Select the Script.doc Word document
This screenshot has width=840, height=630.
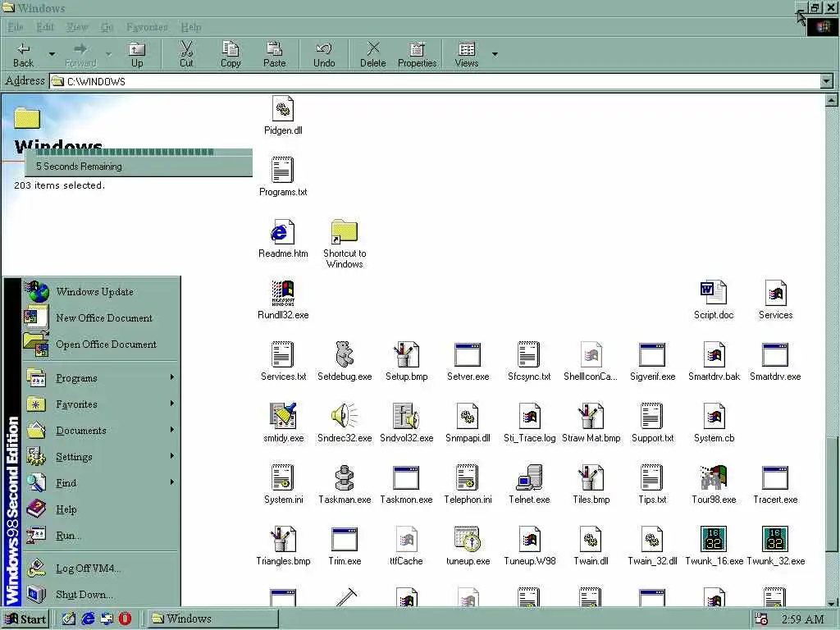tap(714, 299)
